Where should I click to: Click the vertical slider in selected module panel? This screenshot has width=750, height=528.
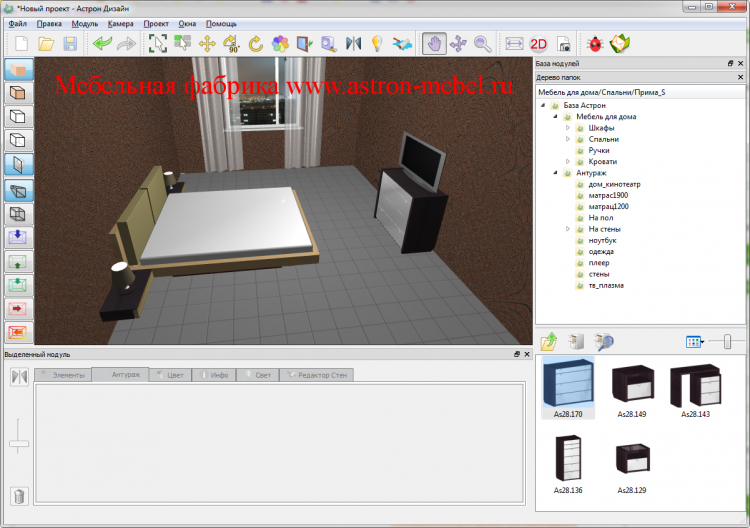pos(19,443)
